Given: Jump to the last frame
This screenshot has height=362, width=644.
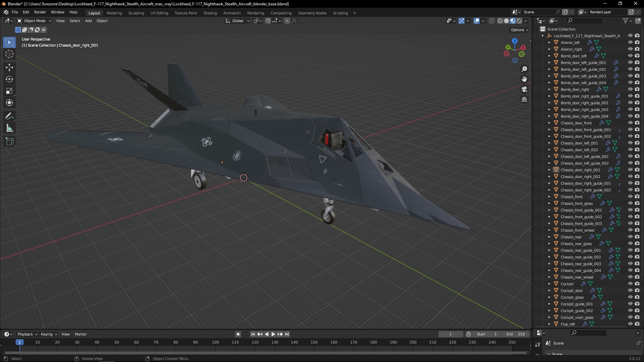Looking at the screenshot, I should (x=287, y=334).
